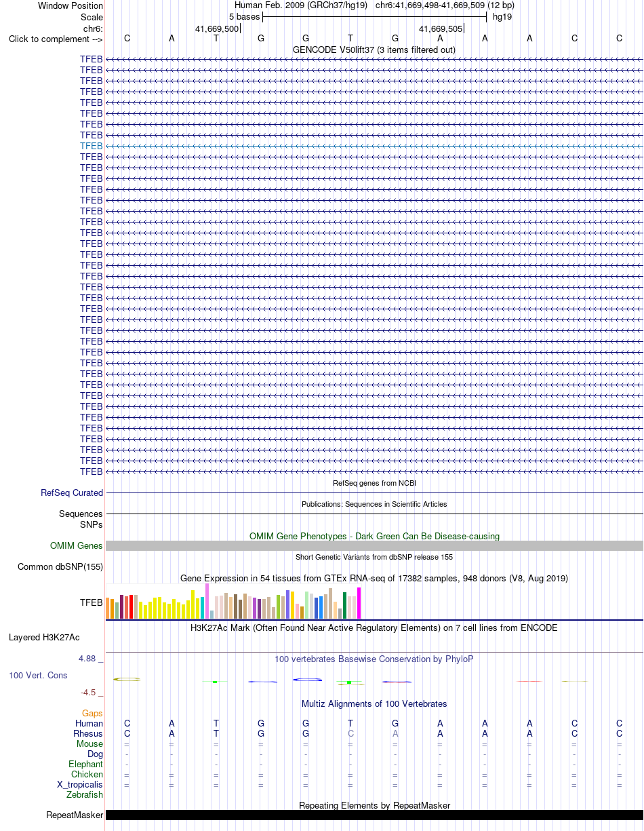This screenshot has height=831, width=644.
Task: Click the 'Click to complement -->' label
Action: coord(56,39)
